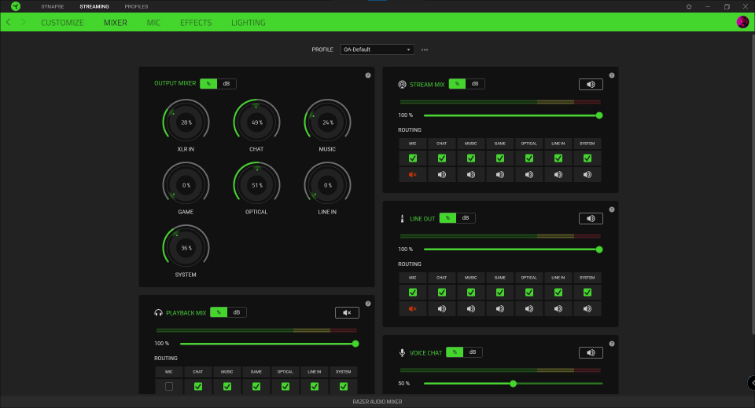This screenshot has width=755, height=408.
Task: Mute LINE IN speaker icon in Line Out routing
Action: (x=558, y=309)
